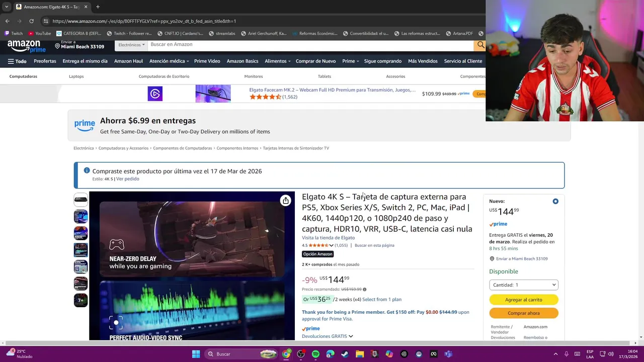Click the info icon beside recommended price
644x362 pixels.
[x=365, y=290]
